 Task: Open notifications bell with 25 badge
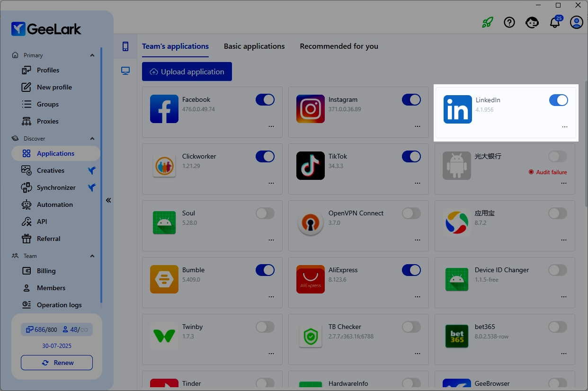pyautogui.click(x=555, y=22)
